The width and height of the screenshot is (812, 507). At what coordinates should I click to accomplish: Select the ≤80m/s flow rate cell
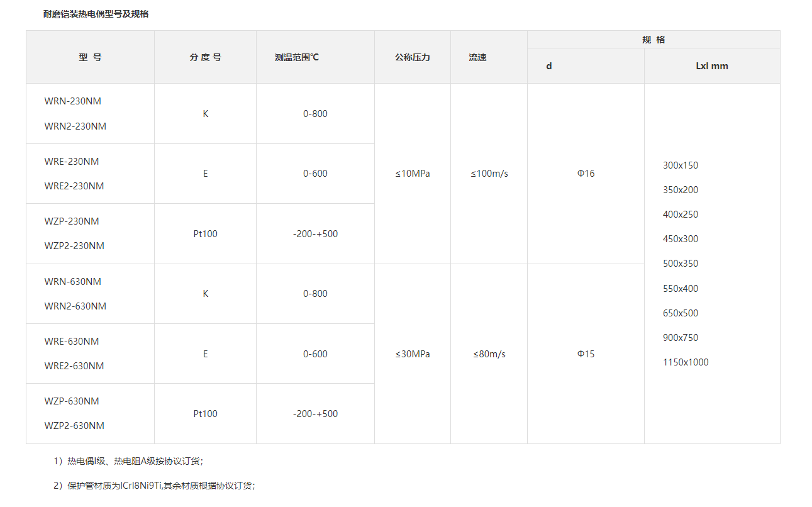point(489,354)
